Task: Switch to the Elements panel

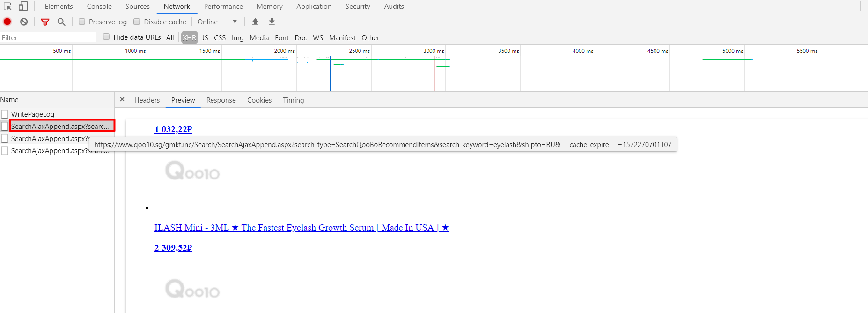Action: point(59,7)
